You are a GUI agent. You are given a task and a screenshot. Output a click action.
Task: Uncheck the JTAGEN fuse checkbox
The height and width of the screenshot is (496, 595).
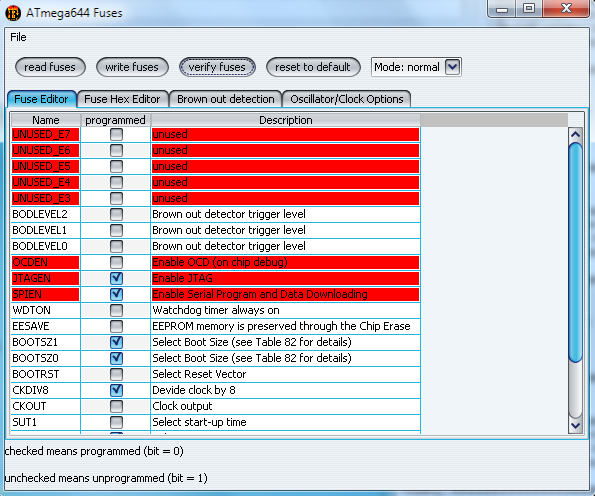click(x=116, y=278)
